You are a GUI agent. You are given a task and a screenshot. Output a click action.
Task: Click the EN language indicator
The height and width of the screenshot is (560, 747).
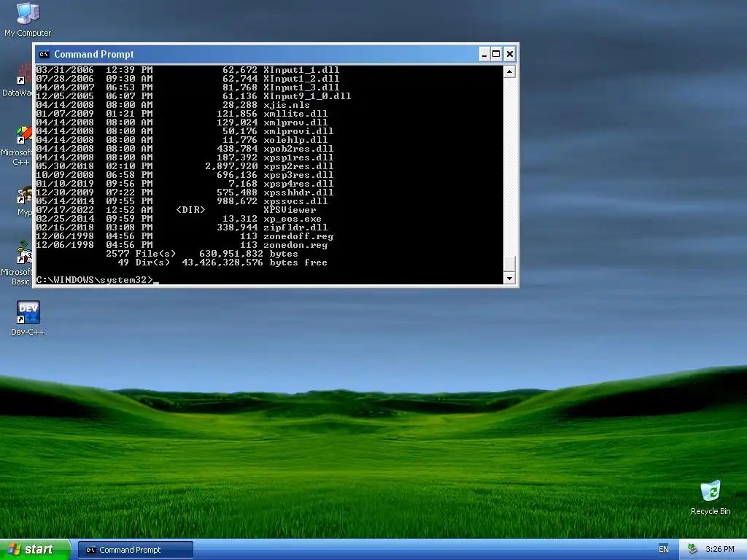(x=663, y=549)
